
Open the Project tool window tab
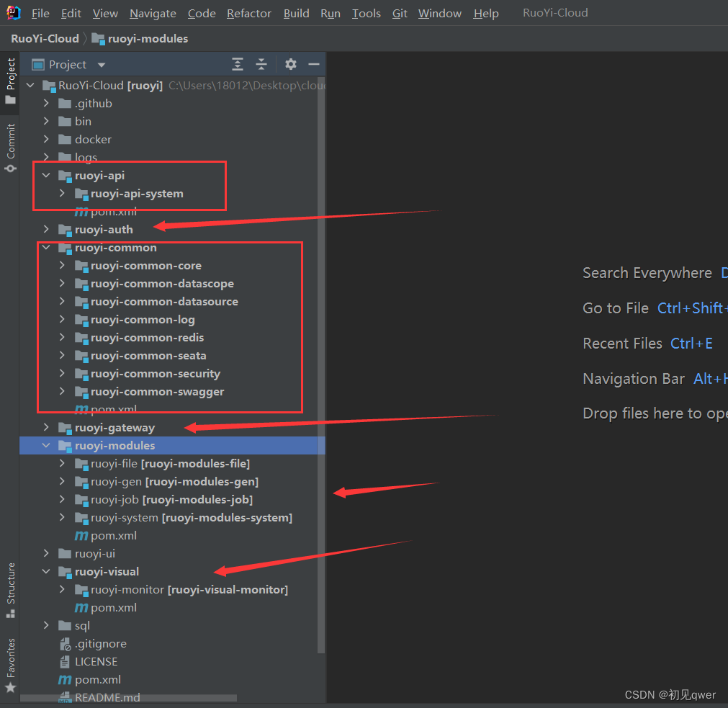click(10, 81)
